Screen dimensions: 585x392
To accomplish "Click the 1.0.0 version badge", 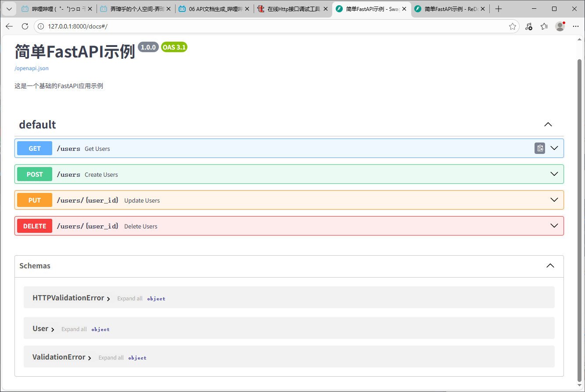I will coord(148,47).
